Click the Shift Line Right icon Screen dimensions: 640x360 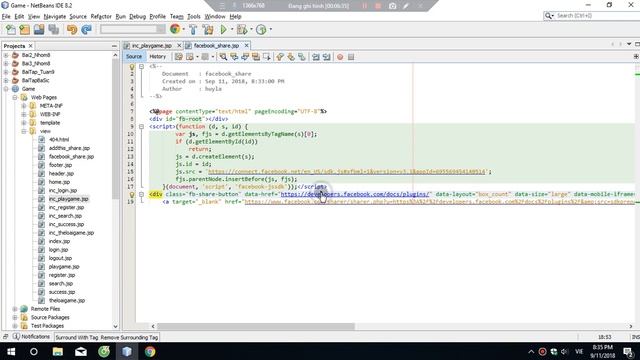point(327,57)
